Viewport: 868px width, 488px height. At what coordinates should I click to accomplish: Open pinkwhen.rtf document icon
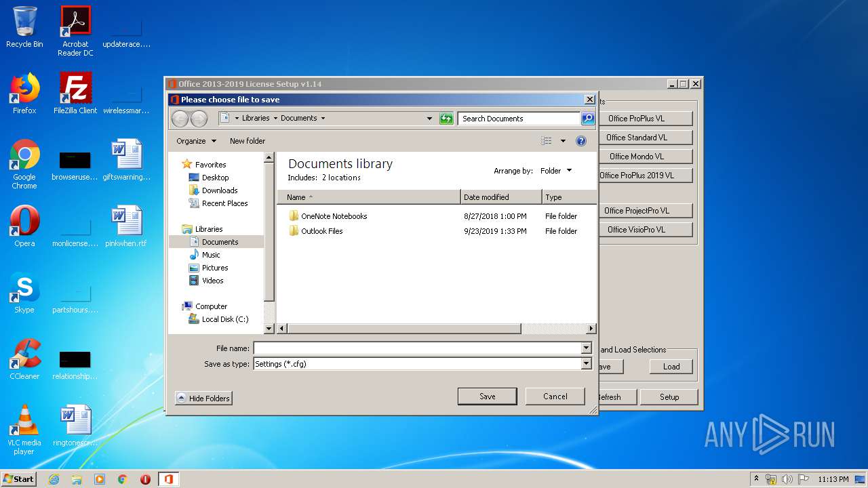[127, 226]
